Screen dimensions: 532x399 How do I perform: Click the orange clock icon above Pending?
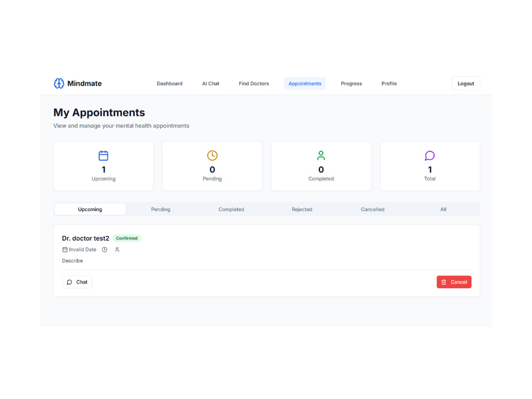tap(212, 155)
